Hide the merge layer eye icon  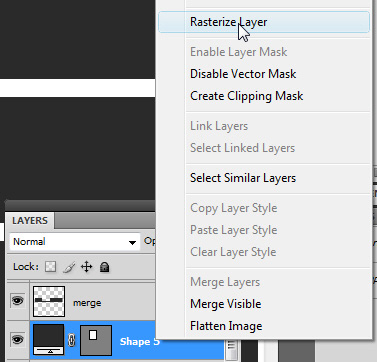[x=17, y=301]
